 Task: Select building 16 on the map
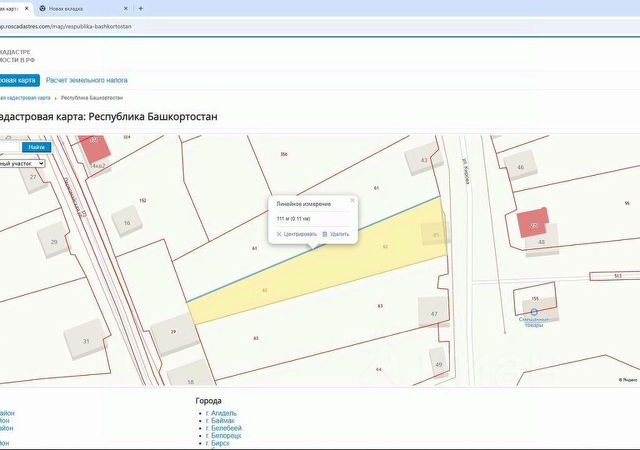pos(127,223)
